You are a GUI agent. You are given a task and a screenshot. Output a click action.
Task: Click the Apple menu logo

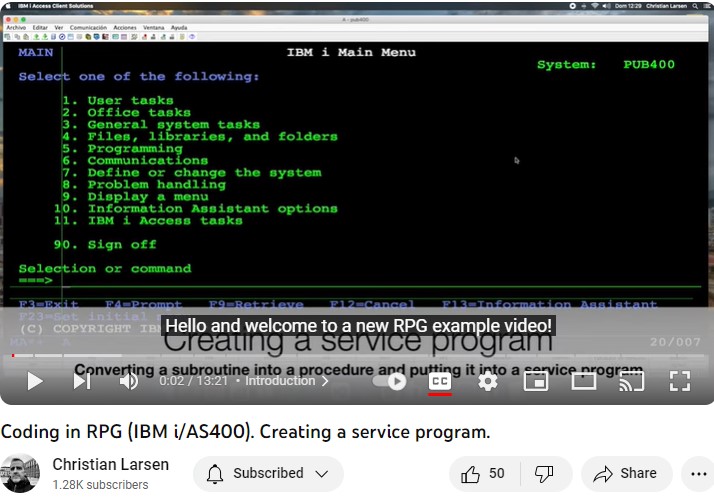pyautogui.click(x=7, y=6)
